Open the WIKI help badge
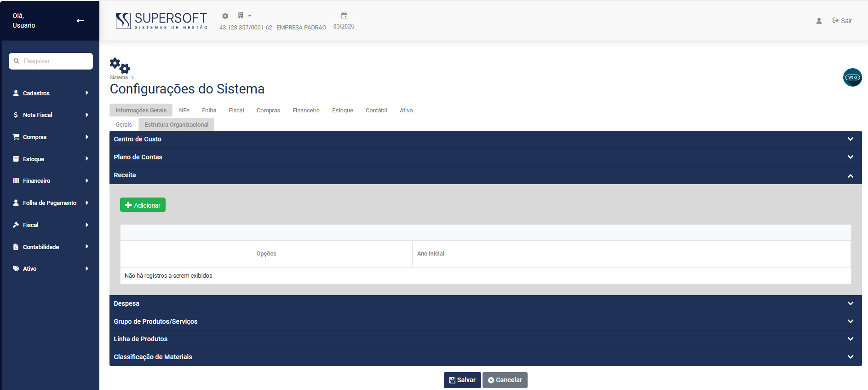 [852, 77]
